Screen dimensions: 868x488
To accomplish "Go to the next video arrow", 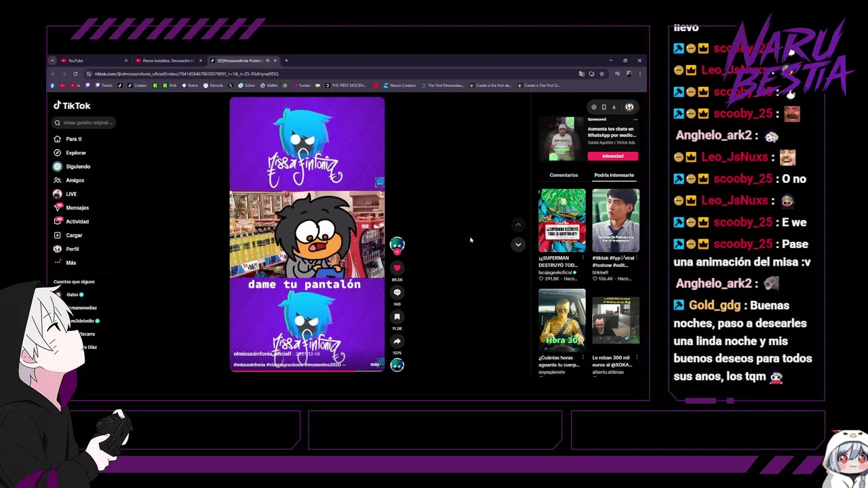I will 518,245.
